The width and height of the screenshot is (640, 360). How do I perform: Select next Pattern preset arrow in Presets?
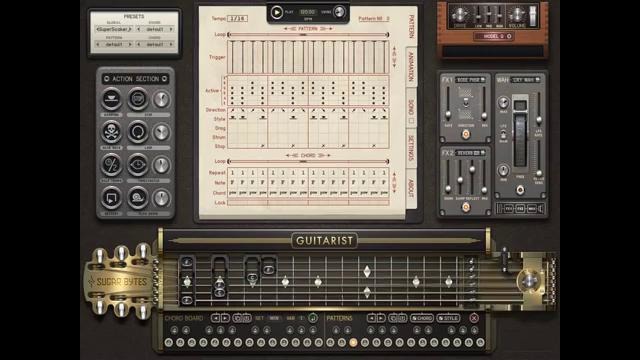click(x=130, y=44)
